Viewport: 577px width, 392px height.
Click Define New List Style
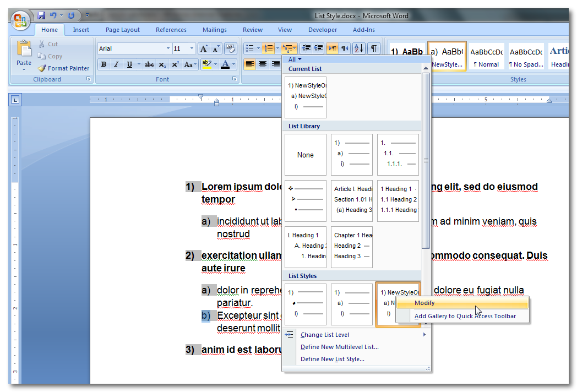coord(332,359)
